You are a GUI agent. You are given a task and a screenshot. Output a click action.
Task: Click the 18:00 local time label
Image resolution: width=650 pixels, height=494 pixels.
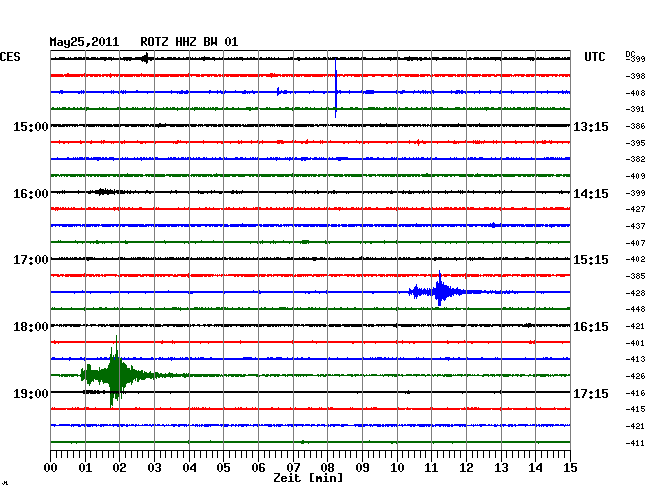[x=31, y=327]
